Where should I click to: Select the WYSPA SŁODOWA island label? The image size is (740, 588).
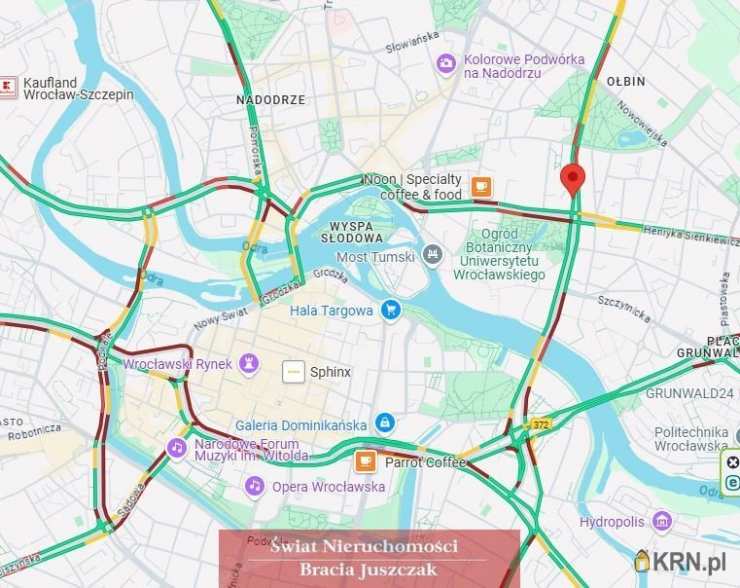(352, 232)
